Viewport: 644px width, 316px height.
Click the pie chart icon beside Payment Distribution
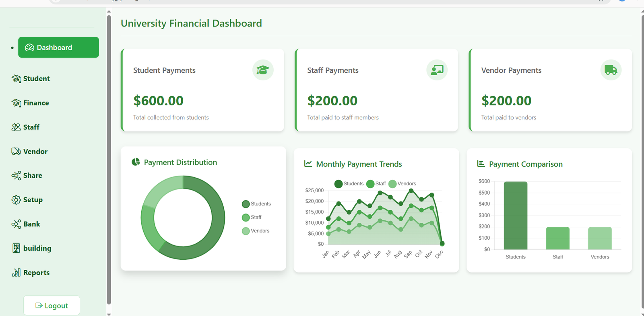click(136, 162)
